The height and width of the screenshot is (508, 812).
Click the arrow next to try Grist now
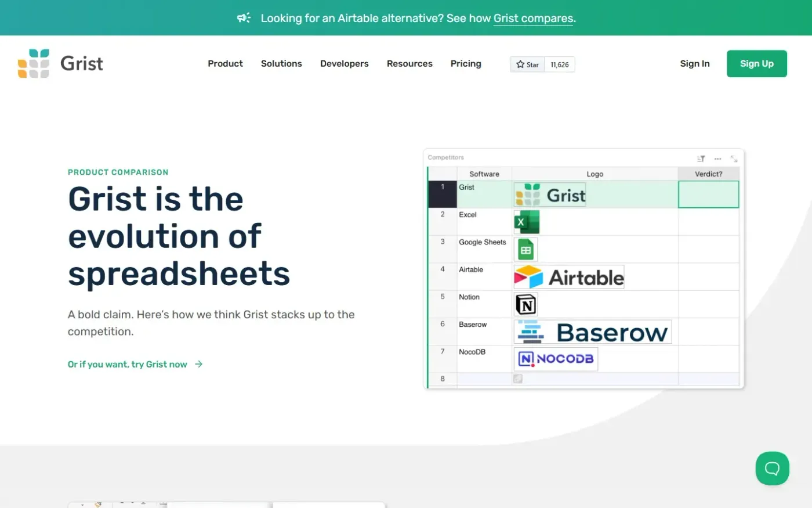point(199,364)
